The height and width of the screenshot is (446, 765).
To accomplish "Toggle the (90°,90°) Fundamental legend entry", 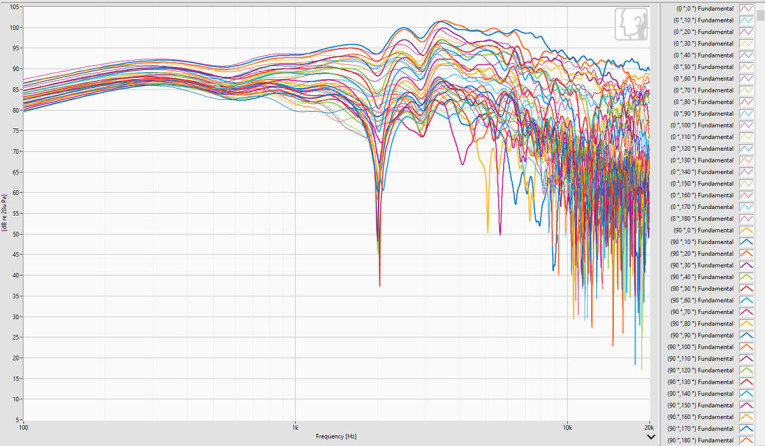I will (x=703, y=335).
